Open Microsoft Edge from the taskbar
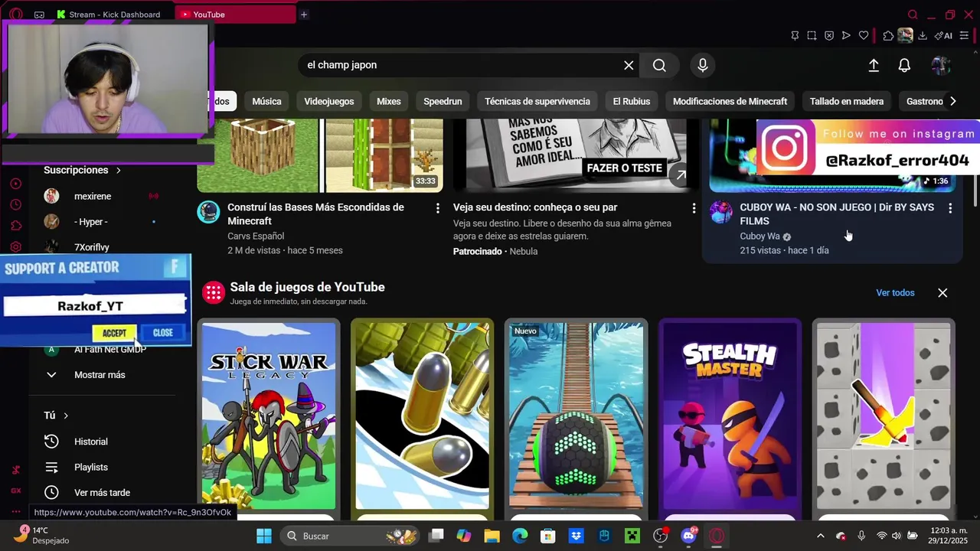This screenshot has width=980, height=551. [x=520, y=536]
